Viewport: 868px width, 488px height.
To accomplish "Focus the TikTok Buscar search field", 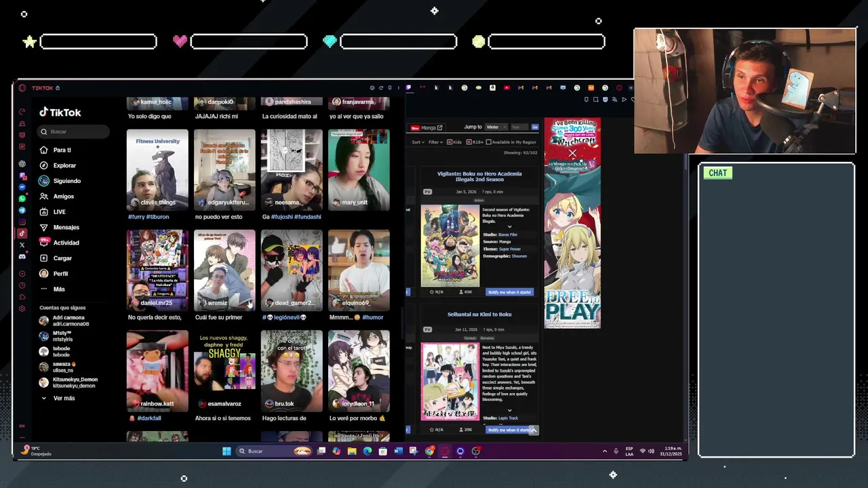I will (73, 131).
